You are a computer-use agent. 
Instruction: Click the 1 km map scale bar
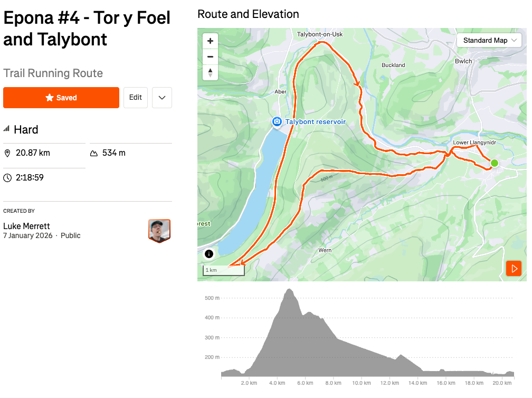point(224,270)
